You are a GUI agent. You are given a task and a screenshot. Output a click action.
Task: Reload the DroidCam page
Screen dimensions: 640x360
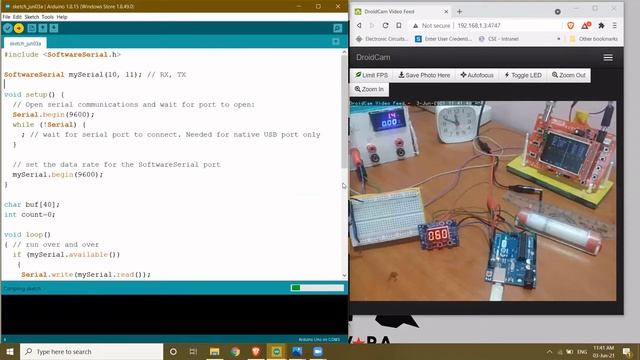pos(385,25)
